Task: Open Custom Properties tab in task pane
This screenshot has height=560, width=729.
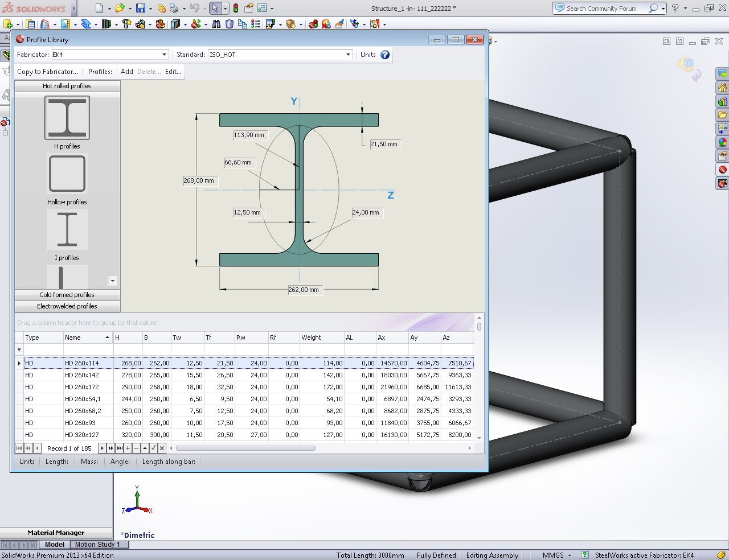Action: [x=722, y=156]
